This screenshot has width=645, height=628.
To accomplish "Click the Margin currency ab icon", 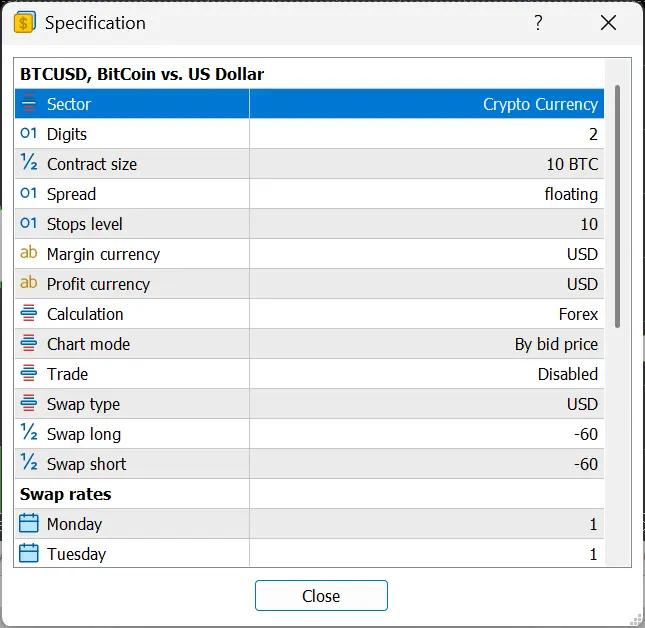I will (x=28, y=253).
